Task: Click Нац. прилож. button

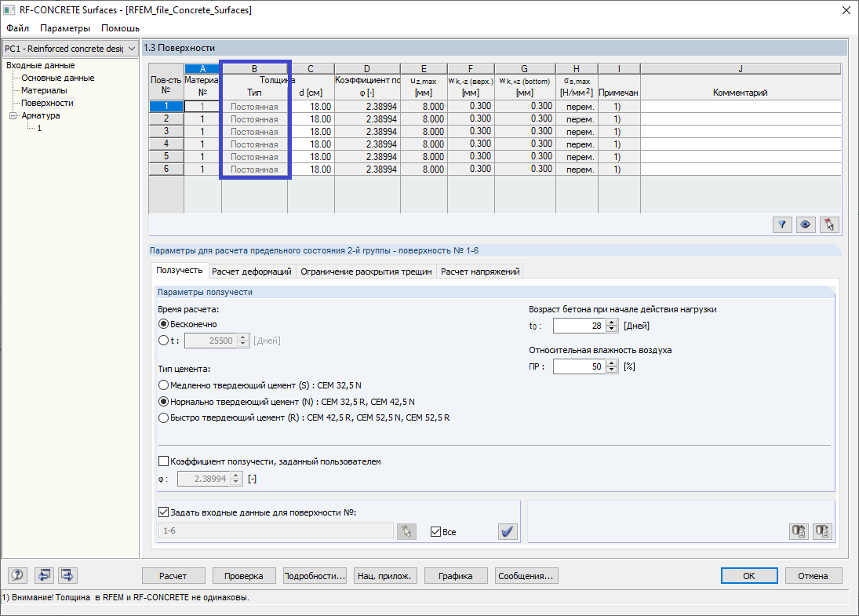Action: tap(384, 576)
